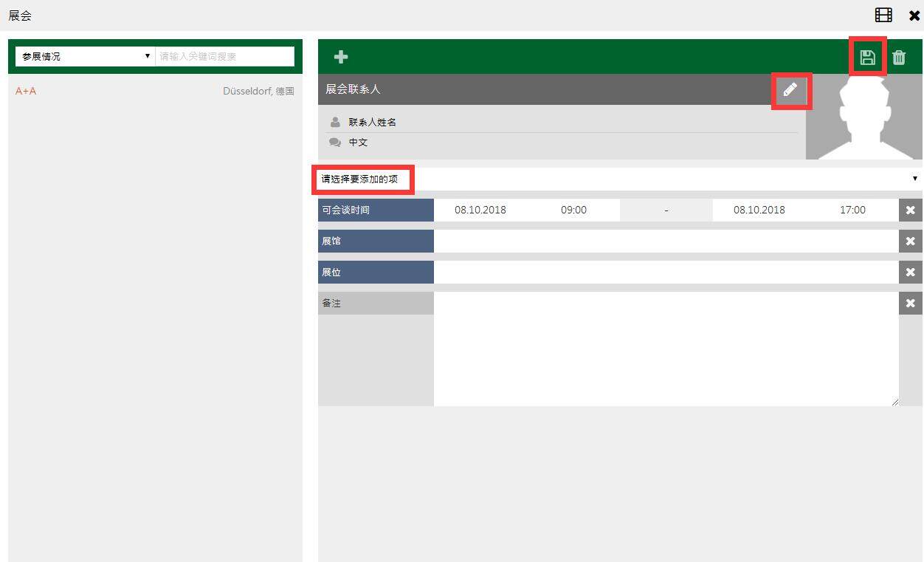This screenshot has height=562, width=924.
Task: Click the contact avatar placeholder image
Action: (x=865, y=118)
